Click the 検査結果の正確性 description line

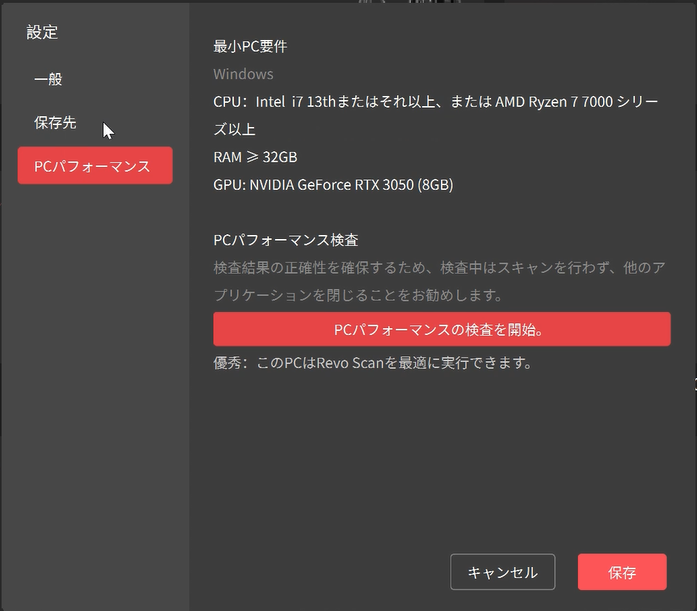[x=438, y=268]
